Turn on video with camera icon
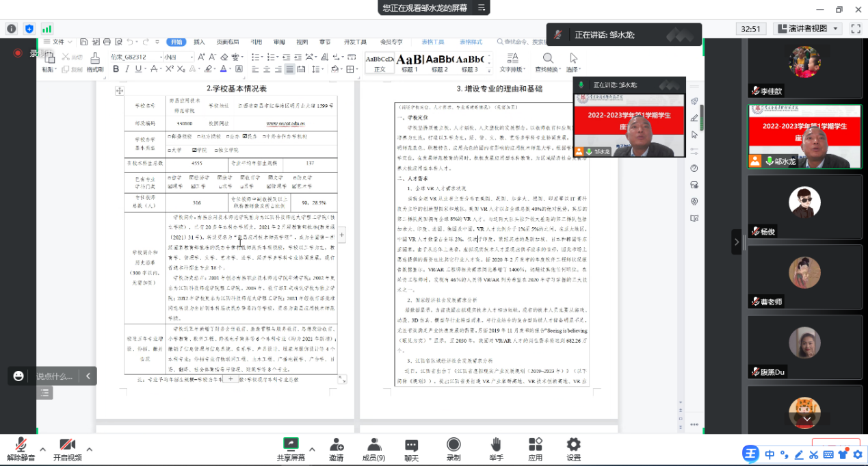This screenshot has height=466, width=868. click(x=67, y=445)
